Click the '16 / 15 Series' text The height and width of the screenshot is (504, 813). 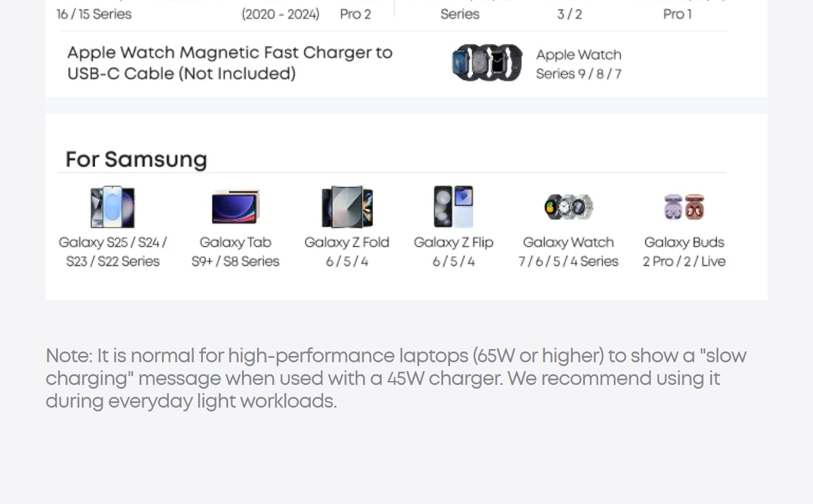click(x=94, y=14)
